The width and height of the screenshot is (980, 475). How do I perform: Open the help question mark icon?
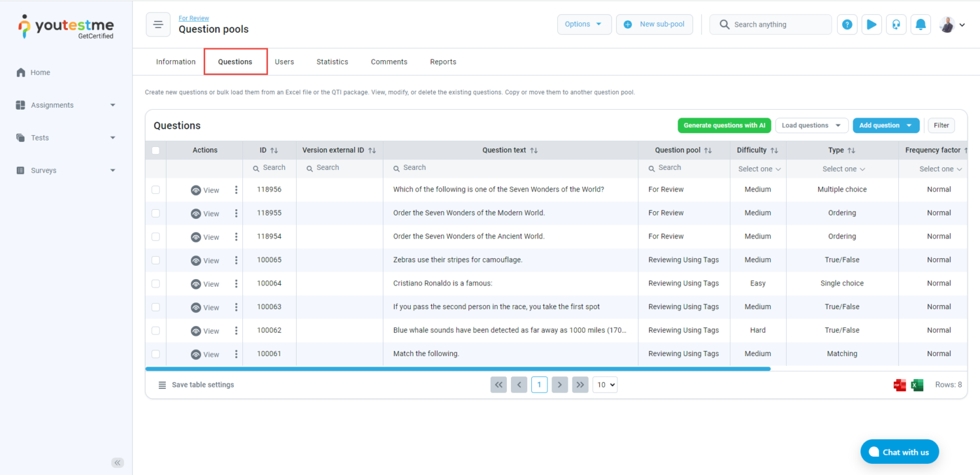[x=847, y=25]
